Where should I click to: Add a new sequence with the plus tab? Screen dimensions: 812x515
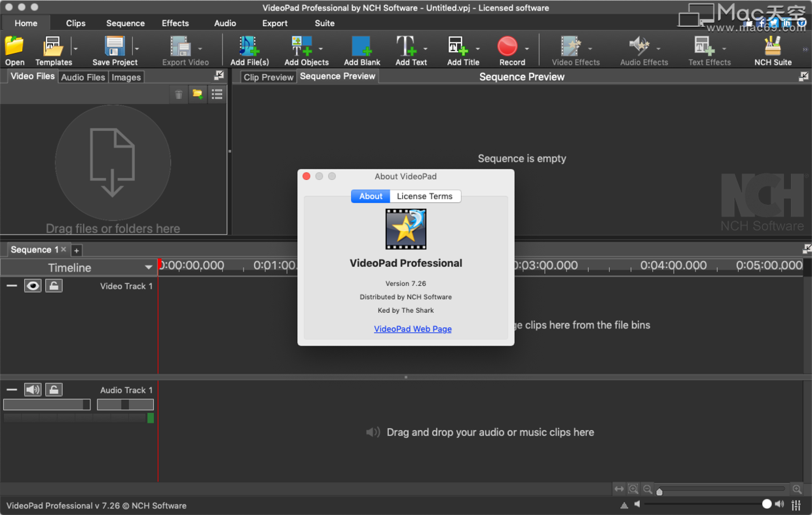click(x=77, y=250)
